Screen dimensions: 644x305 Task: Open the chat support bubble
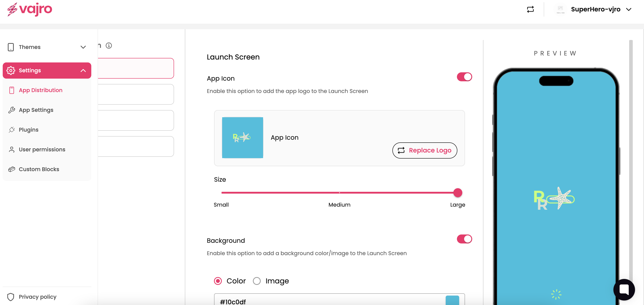pyautogui.click(x=624, y=289)
